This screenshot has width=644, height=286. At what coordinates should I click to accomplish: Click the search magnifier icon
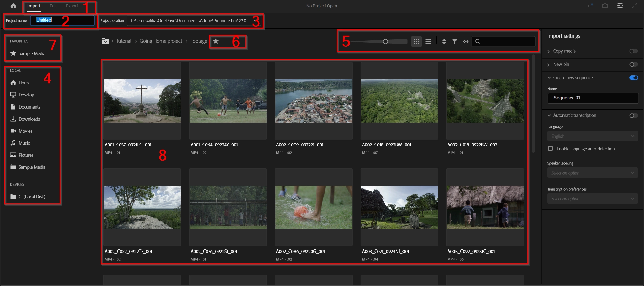point(478,42)
